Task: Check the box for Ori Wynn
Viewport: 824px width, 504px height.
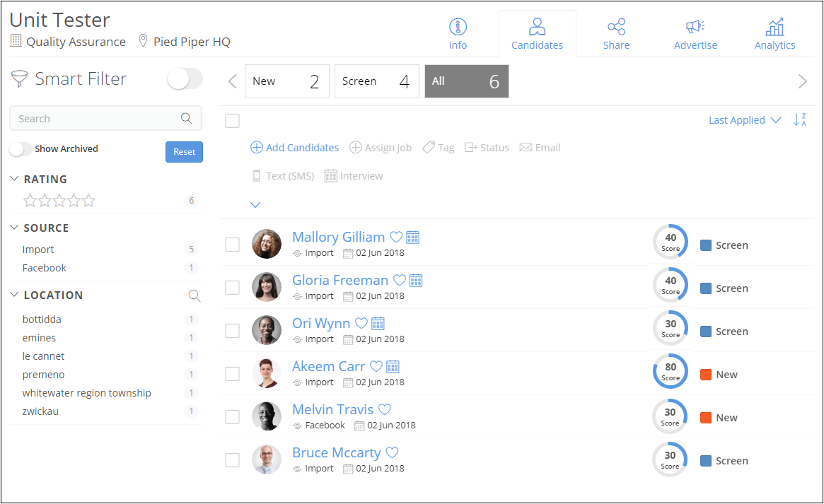Action: 232,331
